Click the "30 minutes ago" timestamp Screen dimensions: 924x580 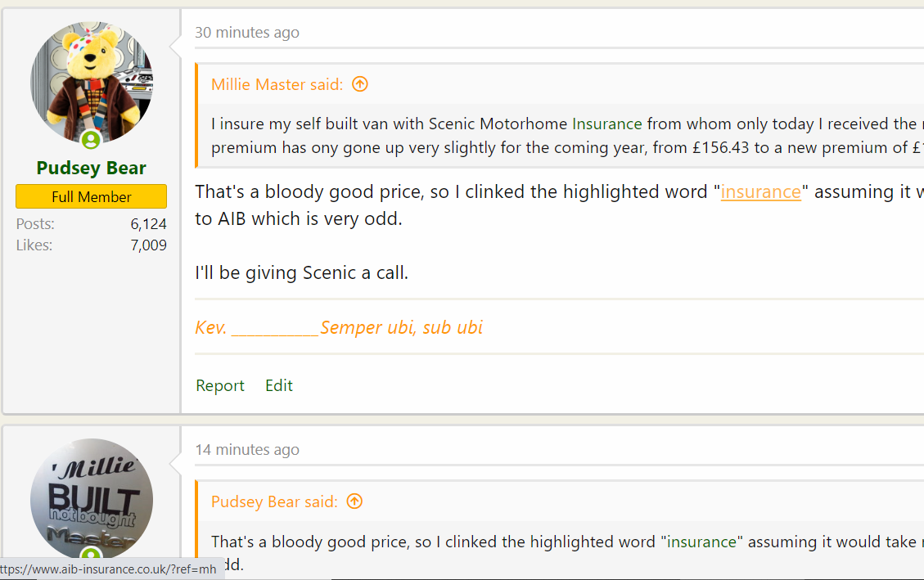tap(247, 33)
